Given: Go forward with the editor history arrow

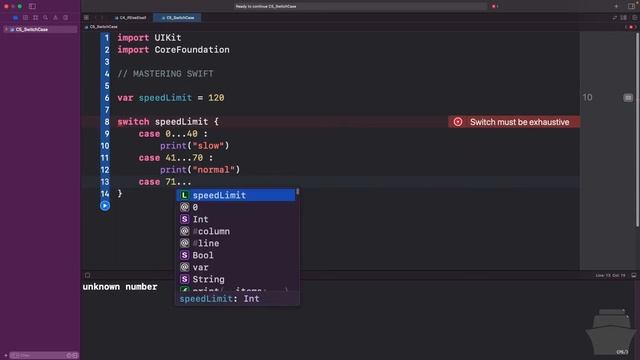Looking at the screenshot, I should [102, 18].
